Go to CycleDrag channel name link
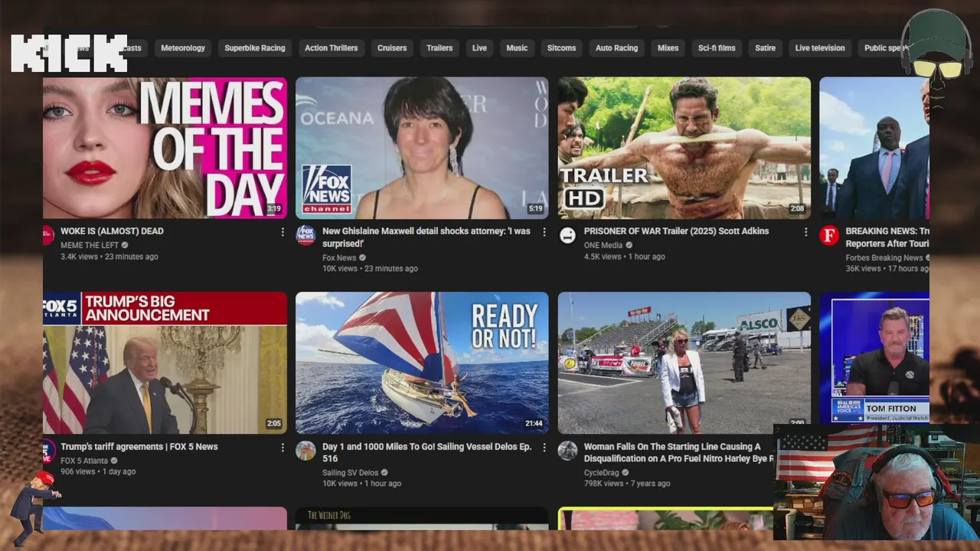Viewport: 980px width, 551px height. (x=602, y=473)
